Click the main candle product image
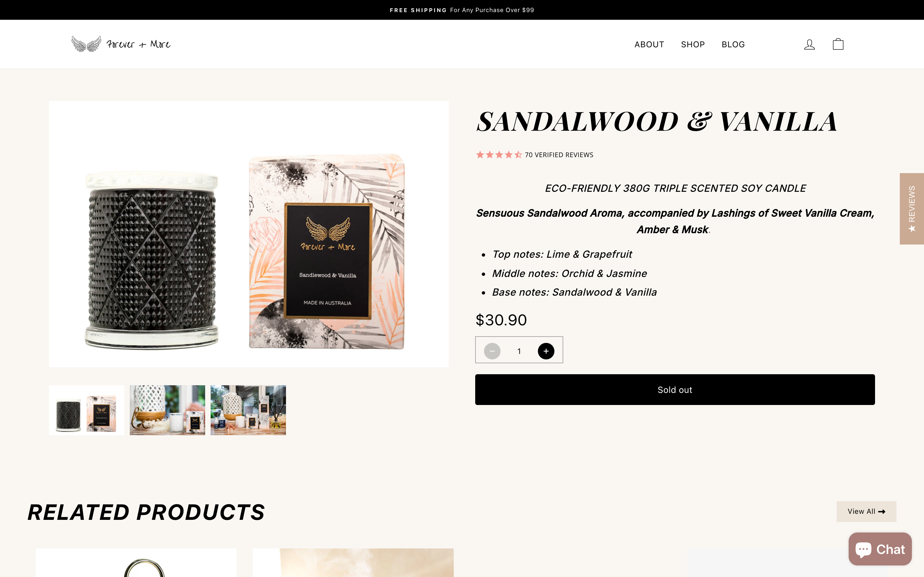The width and height of the screenshot is (924, 577). pyautogui.click(x=249, y=234)
